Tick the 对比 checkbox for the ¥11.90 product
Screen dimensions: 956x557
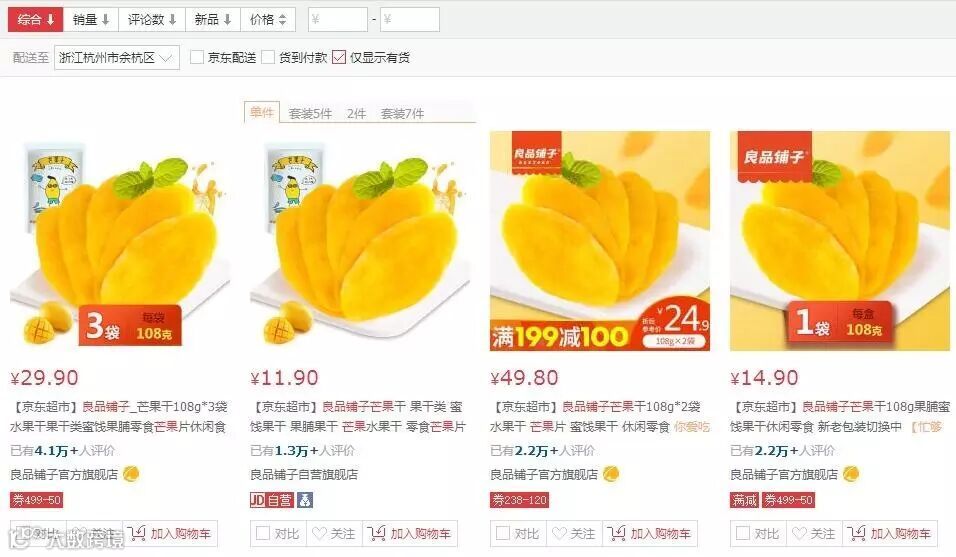pos(263,533)
